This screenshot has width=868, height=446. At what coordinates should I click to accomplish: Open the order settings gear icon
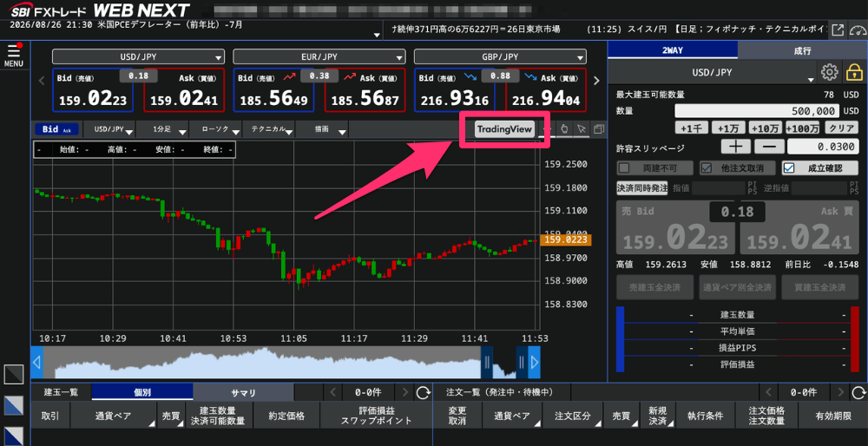tap(829, 72)
